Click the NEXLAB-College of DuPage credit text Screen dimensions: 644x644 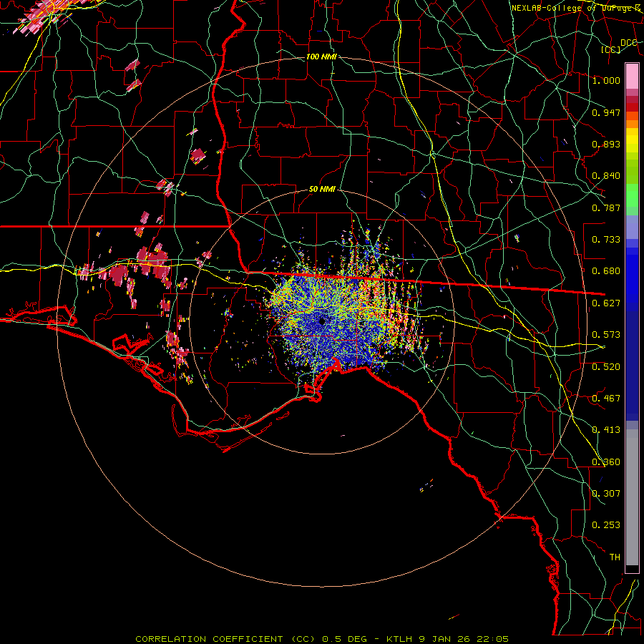[x=576, y=8]
